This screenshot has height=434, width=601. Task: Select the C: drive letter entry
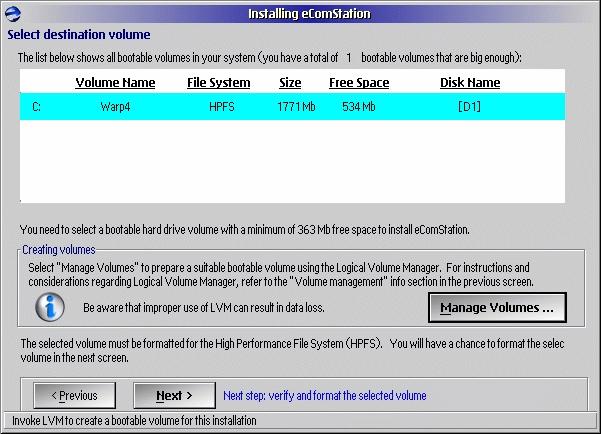click(x=37, y=105)
